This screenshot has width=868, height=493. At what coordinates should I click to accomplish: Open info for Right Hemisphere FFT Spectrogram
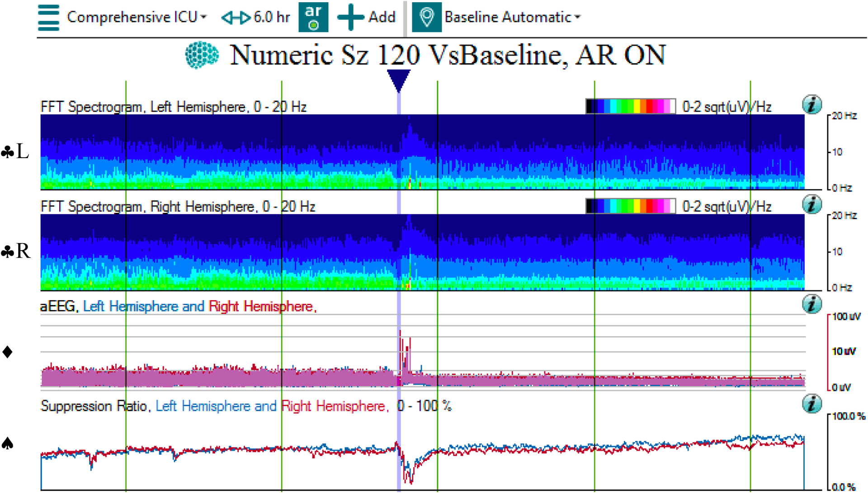(812, 204)
